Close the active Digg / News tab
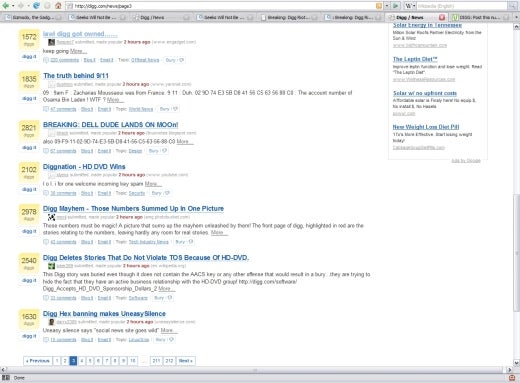Screen dimensions: 520x383 (x=442, y=17)
